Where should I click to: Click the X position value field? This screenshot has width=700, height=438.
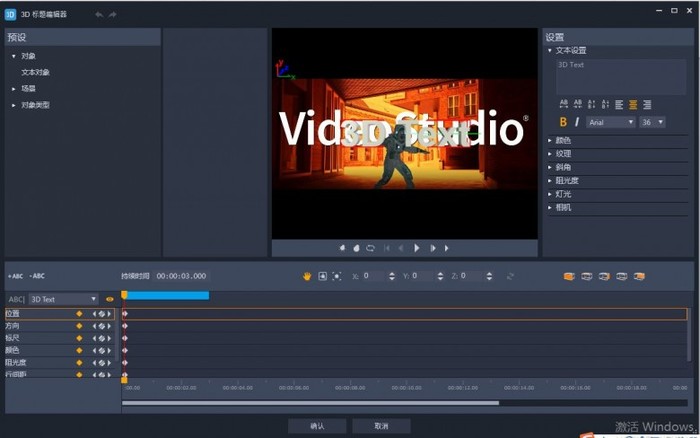click(x=373, y=276)
